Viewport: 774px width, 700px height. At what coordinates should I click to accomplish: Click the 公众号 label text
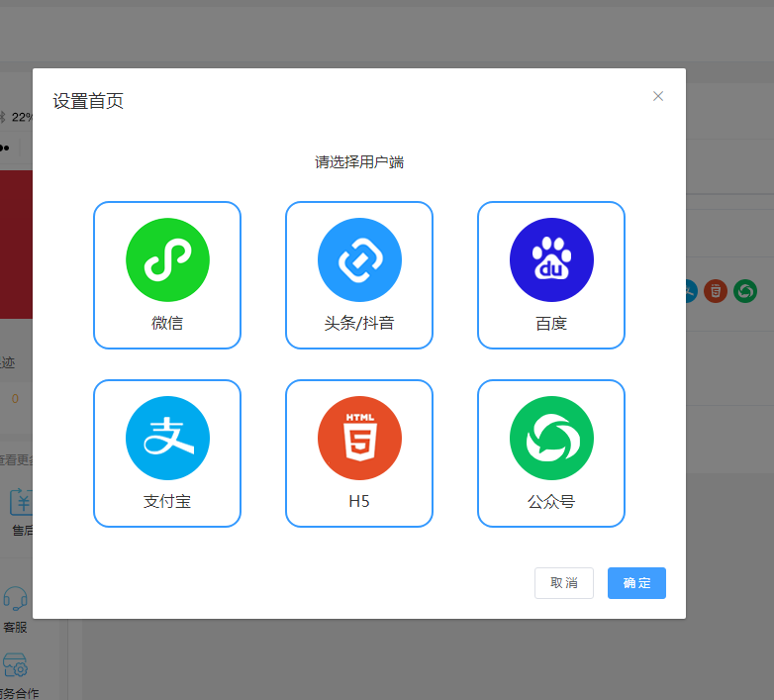[x=551, y=502]
